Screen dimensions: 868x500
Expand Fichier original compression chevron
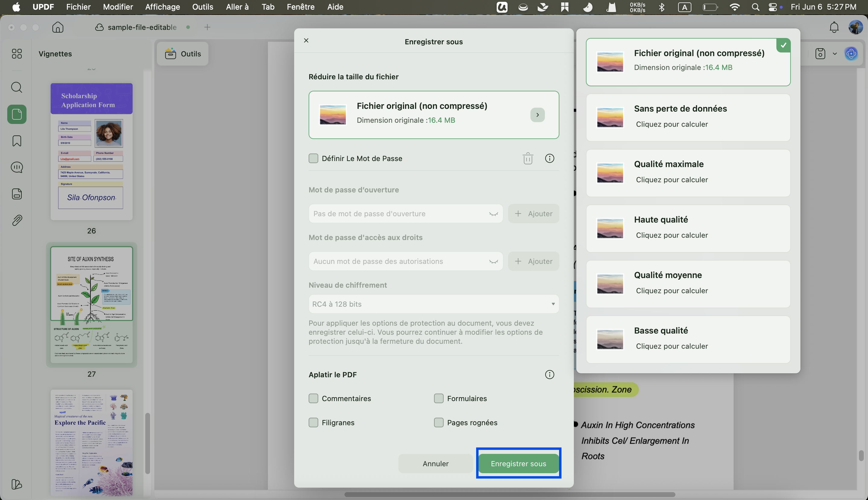pos(537,115)
